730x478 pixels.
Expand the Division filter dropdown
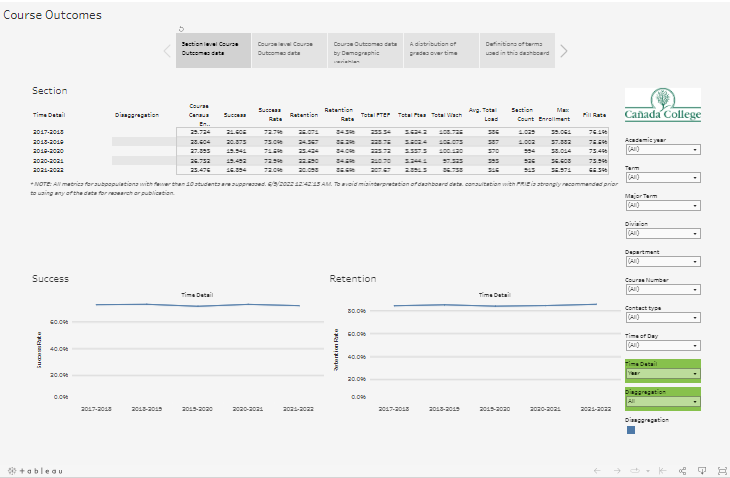point(663,233)
